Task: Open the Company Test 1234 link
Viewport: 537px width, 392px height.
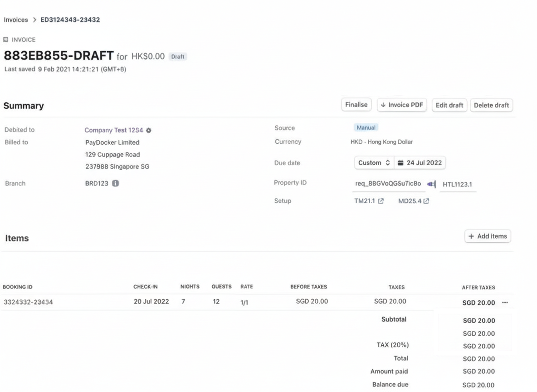Action: coord(113,130)
